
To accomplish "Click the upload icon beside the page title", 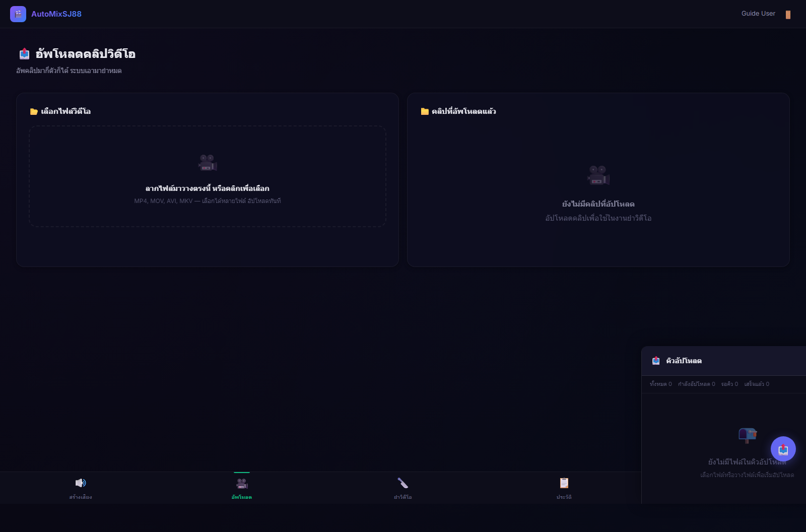I will (x=24, y=54).
